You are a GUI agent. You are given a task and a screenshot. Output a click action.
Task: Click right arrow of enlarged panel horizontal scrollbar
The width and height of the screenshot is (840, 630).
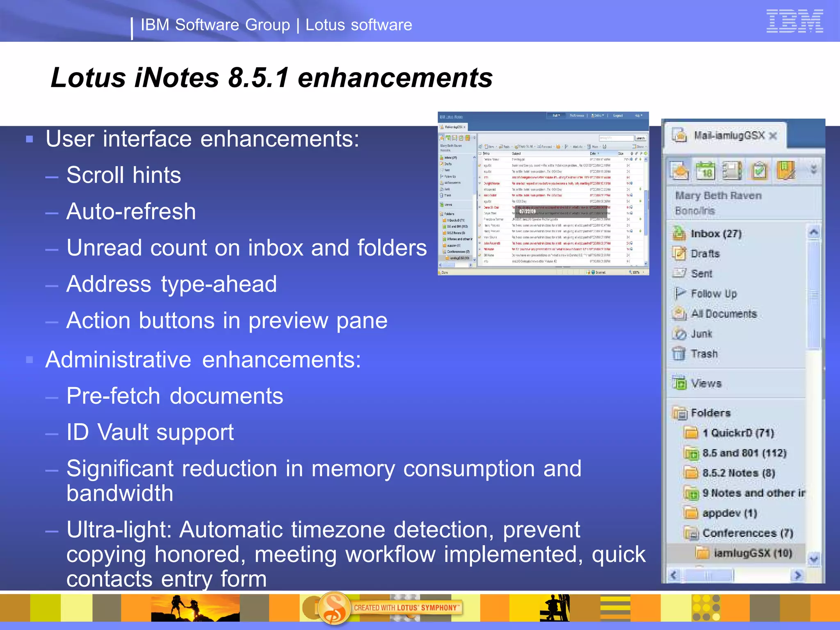798,575
